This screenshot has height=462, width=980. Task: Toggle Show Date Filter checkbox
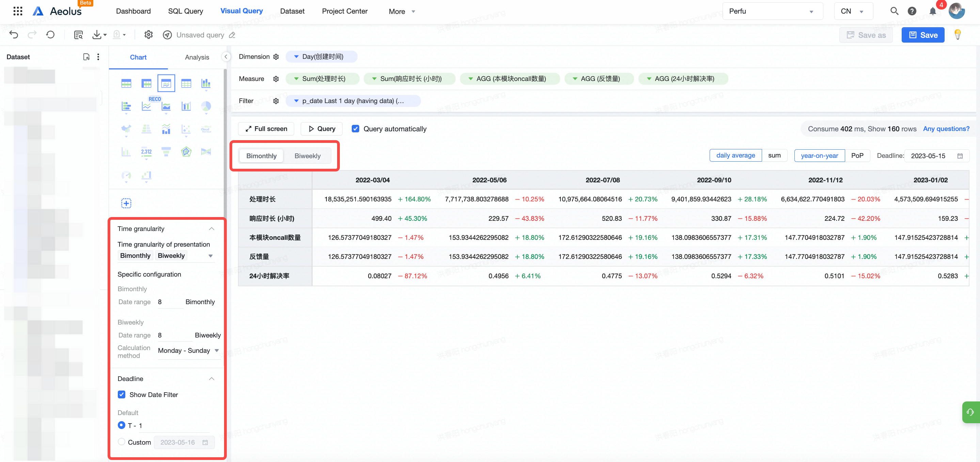(x=122, y=395)
